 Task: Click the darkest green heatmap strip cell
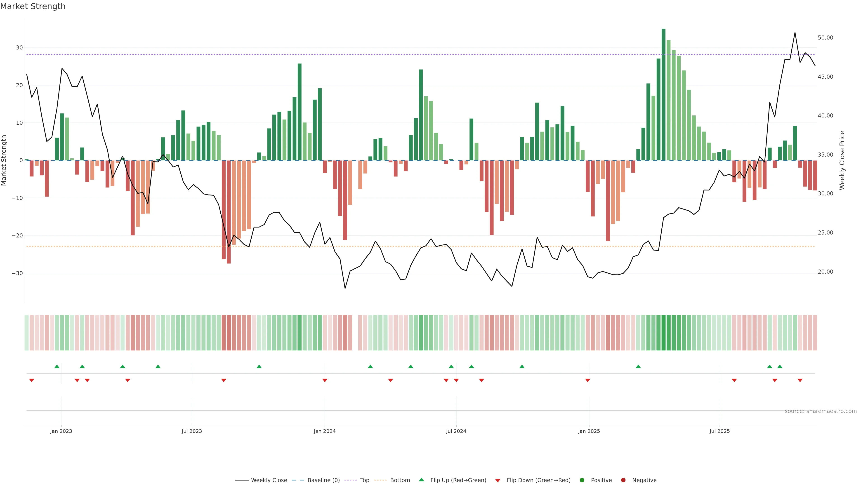point(663,332)
